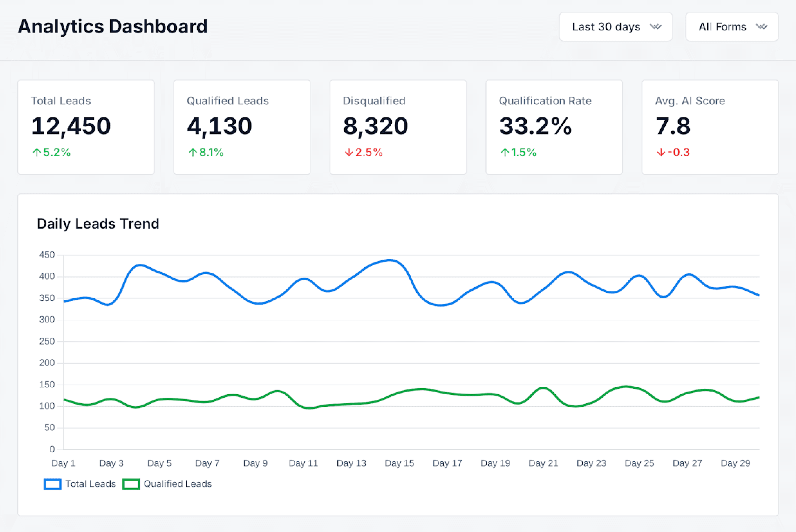796x532 pixels.
Task: Click the Daily Leads Trend chart title
Action: (98, 224)
